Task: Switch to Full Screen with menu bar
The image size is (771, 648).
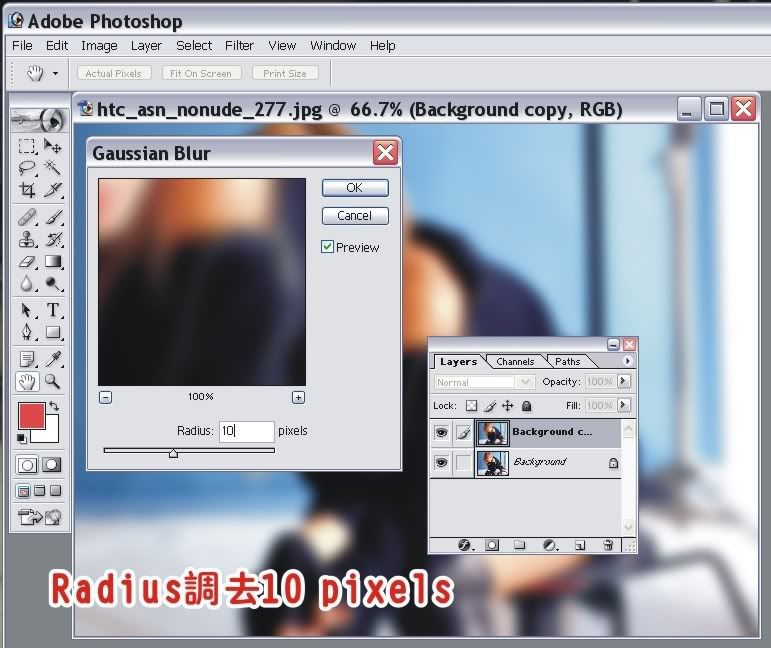Action: [x=40, y=491]
